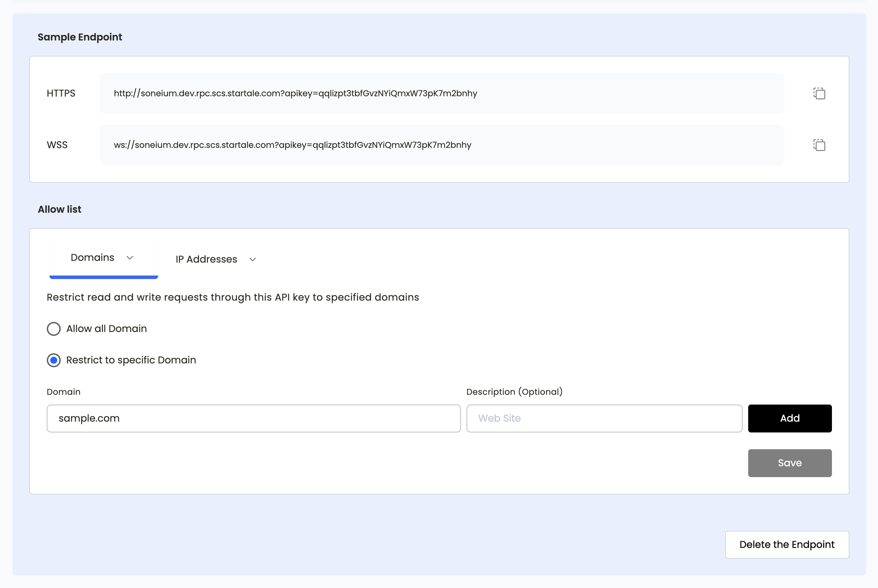
Task: Switch to the Domains tab
Action: [x=92, y=258]
